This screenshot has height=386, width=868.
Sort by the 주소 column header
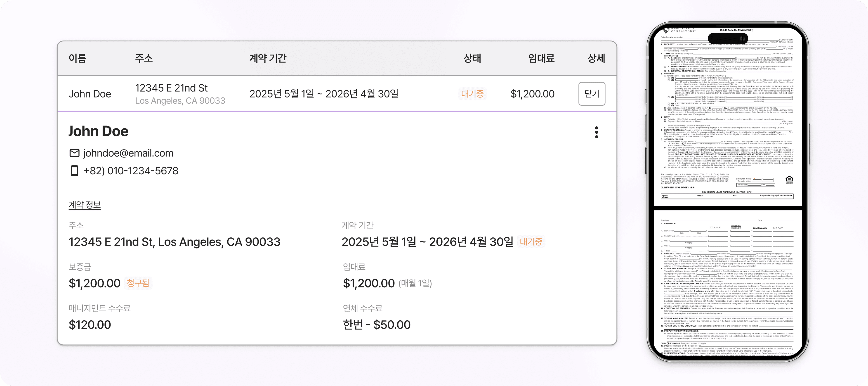coord(144,58)
